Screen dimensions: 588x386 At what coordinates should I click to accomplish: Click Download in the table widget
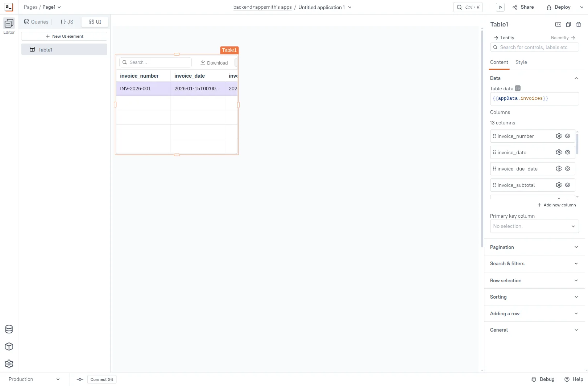click(x=214, y=63)
